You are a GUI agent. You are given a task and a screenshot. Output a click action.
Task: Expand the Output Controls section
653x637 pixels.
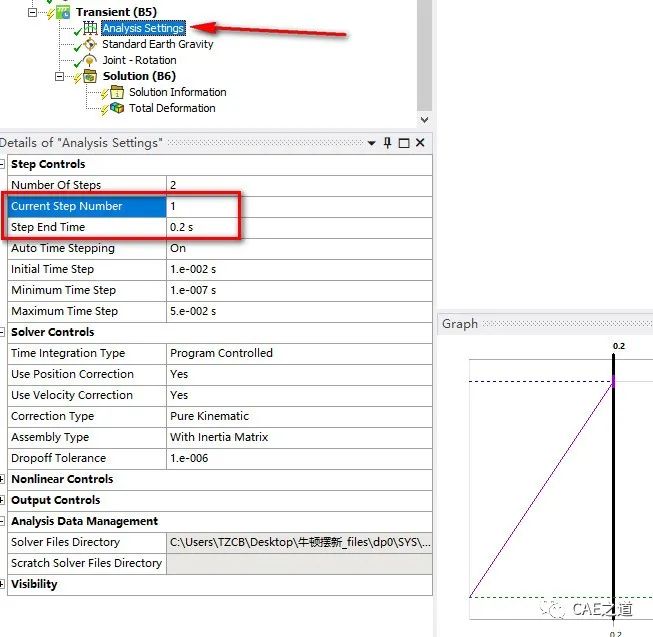coord(2,500)
